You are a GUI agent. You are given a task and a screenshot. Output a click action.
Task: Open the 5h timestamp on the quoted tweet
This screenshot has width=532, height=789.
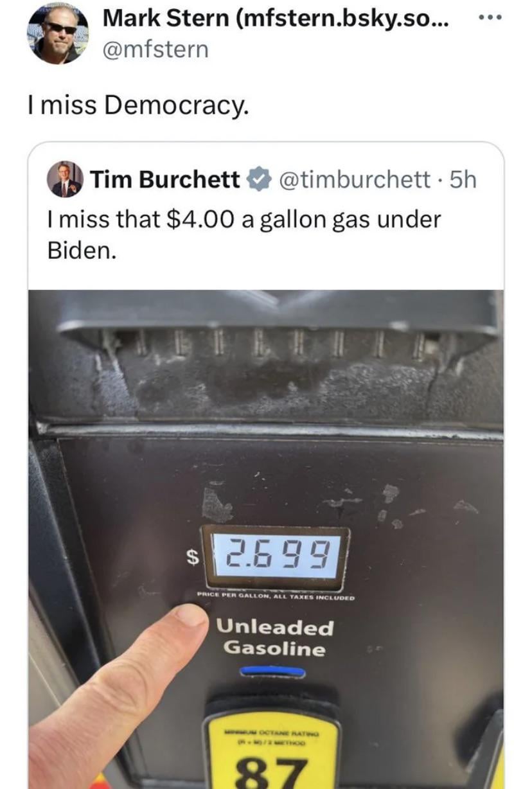[x=463, y=179]
